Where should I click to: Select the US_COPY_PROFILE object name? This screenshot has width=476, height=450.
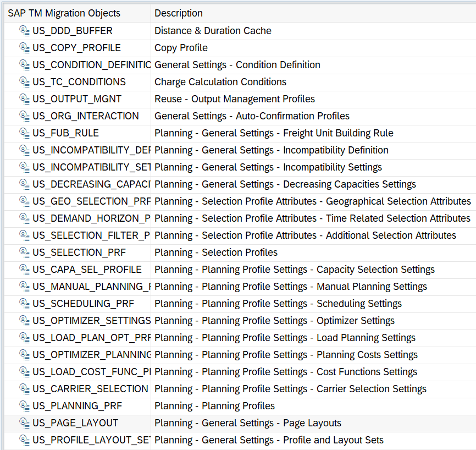pos(76,48)
